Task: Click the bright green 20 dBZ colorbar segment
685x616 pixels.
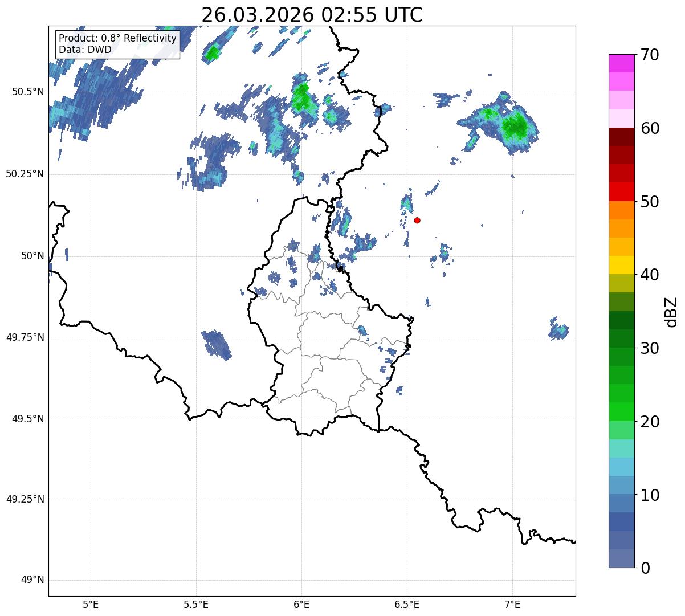Action: pos(621,412)
